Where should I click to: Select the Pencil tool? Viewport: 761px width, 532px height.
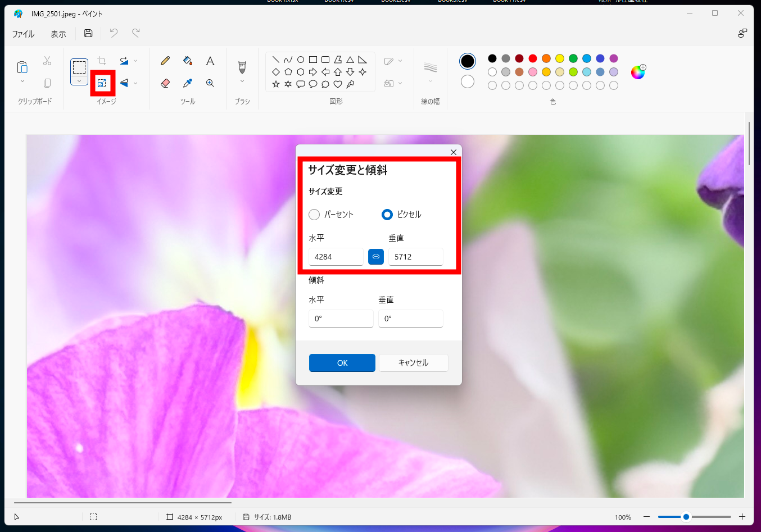coord(165,61)
